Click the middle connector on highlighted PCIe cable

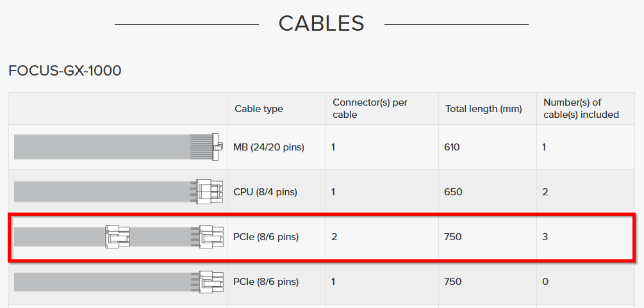pos(117,236)
